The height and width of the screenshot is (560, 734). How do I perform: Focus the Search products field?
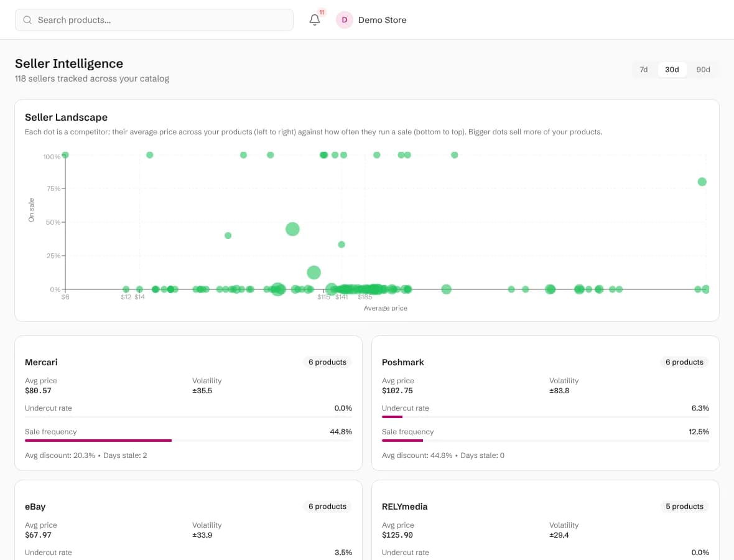point(154,20)
